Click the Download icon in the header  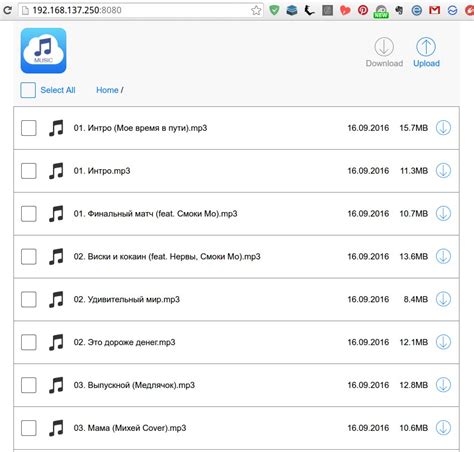384,47
